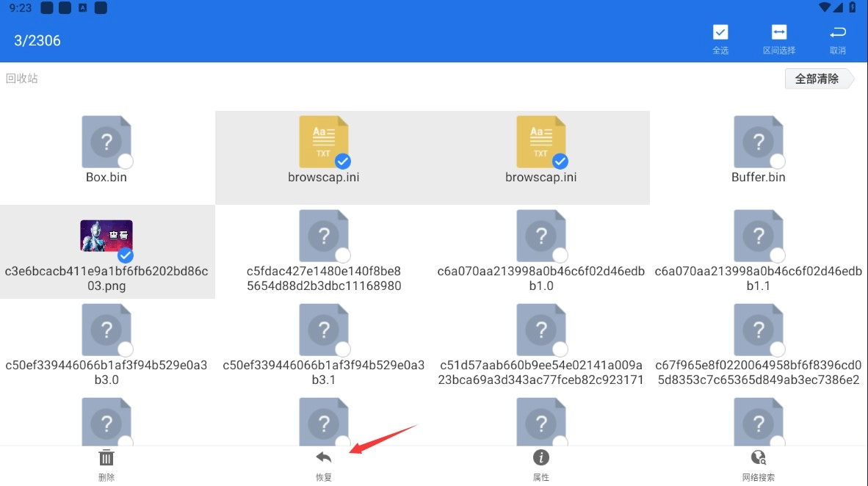Tap the Delete trash can icon

[x=106, y=459]
